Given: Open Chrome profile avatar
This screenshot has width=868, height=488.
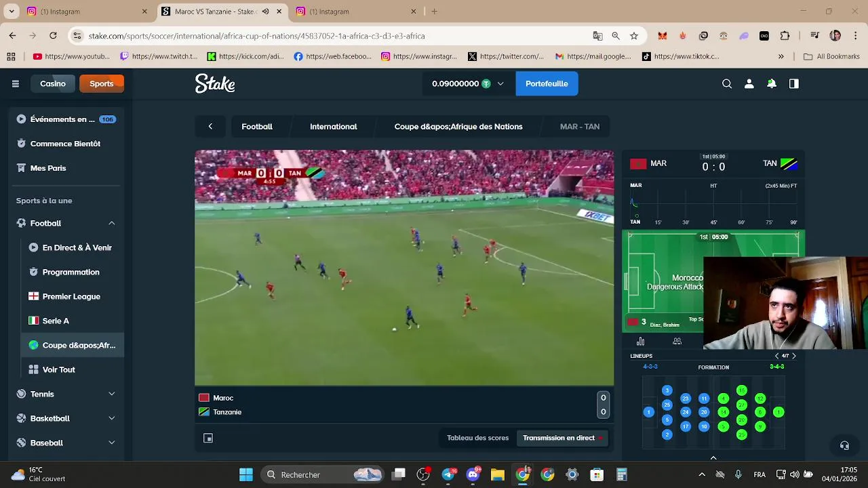Looking at the screenshot, I should (x=835, y=36).
